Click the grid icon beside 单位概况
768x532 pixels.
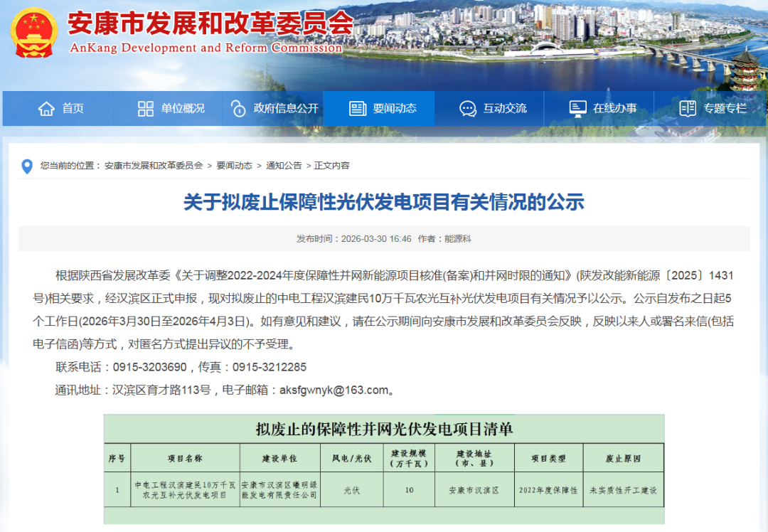146,109
